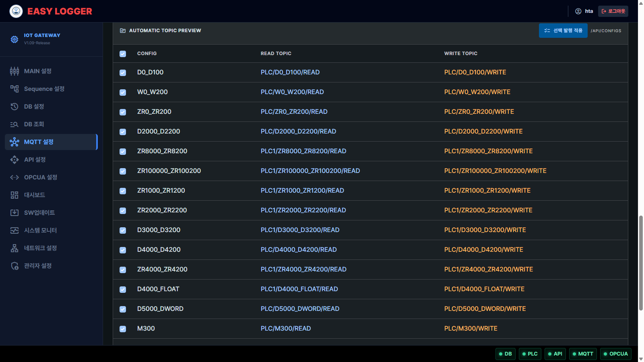
Task: Click the /API/CONFIGS label text
Action: pos(606,31)
